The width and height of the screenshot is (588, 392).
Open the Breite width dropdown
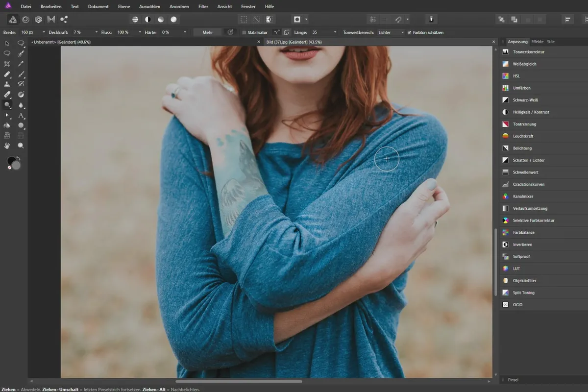[44, 32]
